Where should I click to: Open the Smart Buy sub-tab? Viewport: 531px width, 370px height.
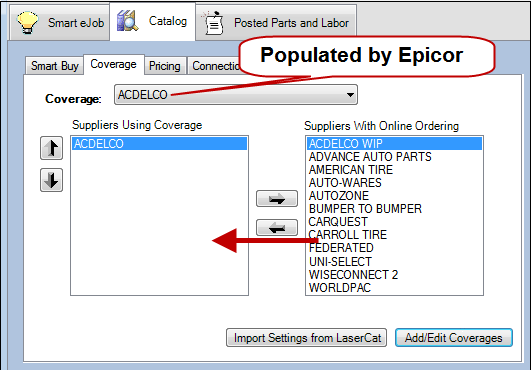click(x=55, y=66)
